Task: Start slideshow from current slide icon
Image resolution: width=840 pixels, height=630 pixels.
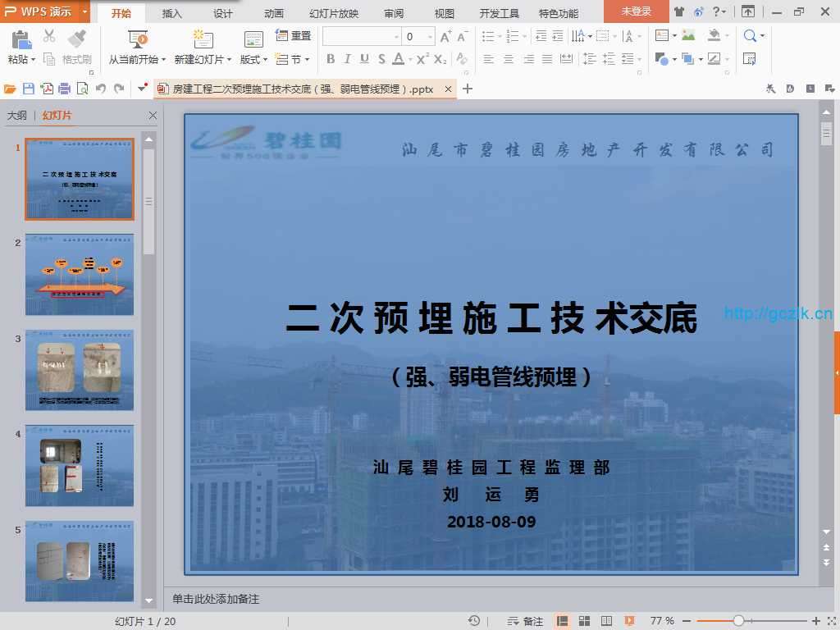Action: [138, 39]
